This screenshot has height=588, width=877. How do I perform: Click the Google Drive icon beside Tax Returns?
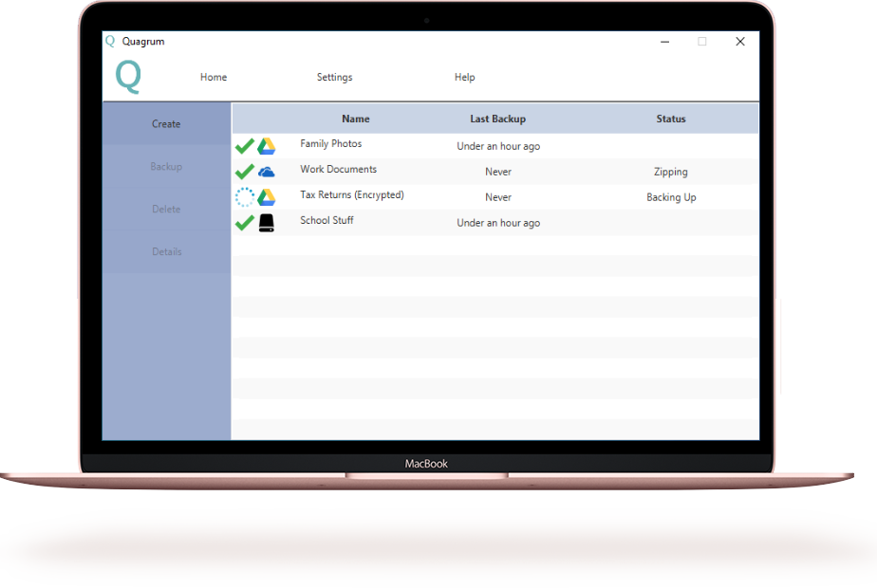267,197
